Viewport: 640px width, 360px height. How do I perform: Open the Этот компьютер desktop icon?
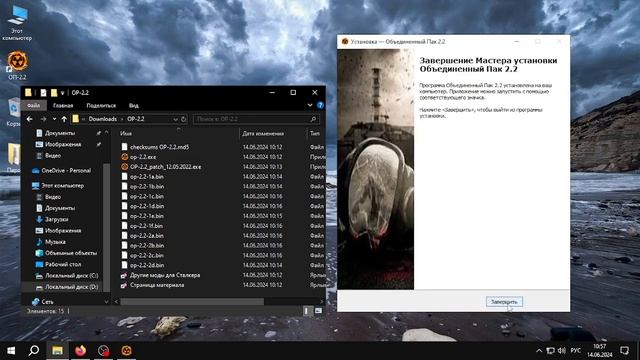tap(17, 23)
